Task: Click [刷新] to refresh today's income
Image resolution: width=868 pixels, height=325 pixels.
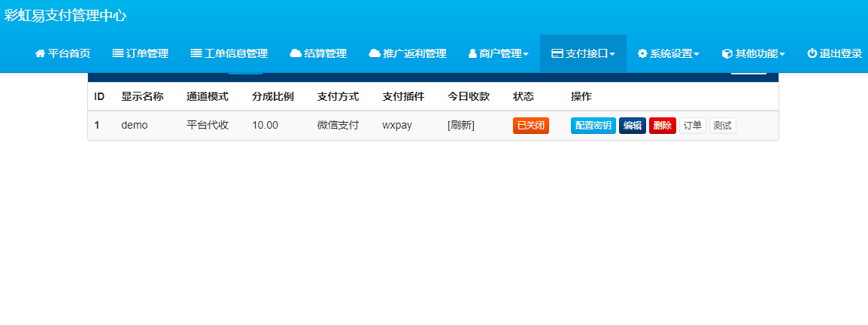Action: (460, 126)
